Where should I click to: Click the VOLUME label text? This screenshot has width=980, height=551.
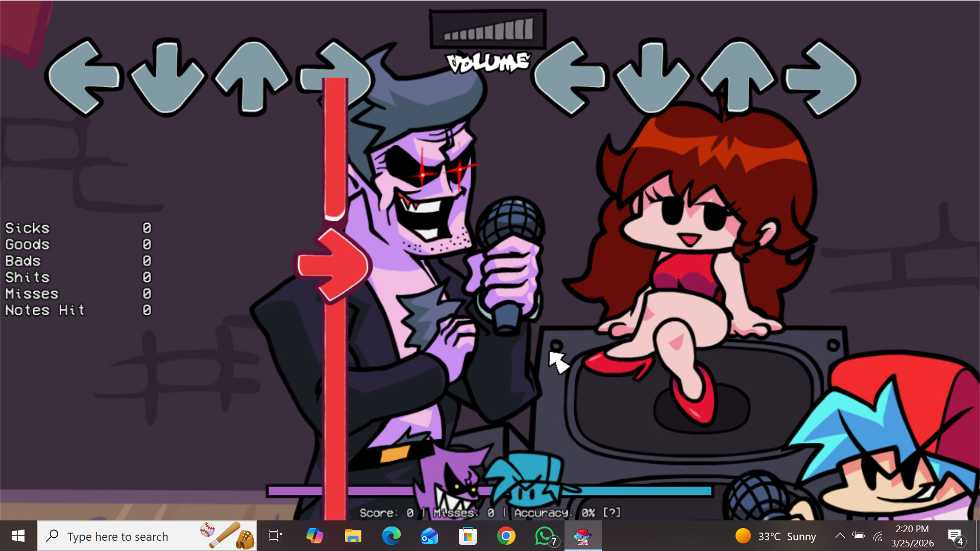point(488,62)
